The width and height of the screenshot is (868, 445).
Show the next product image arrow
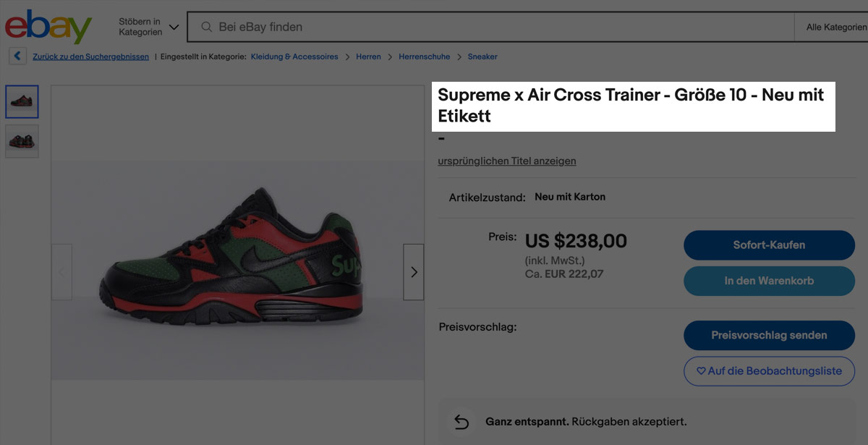[x=414, y=272]
